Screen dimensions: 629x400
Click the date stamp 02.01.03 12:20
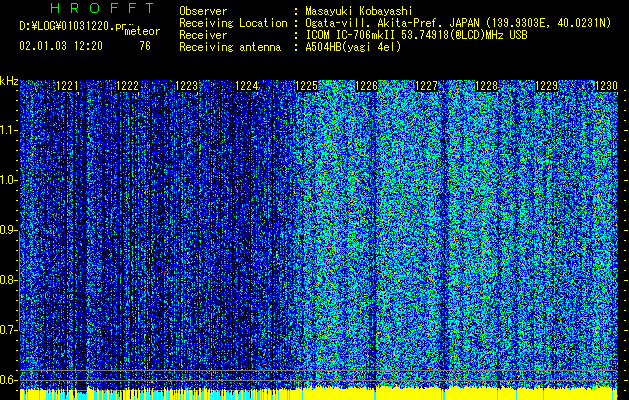(x=61, y=46)
